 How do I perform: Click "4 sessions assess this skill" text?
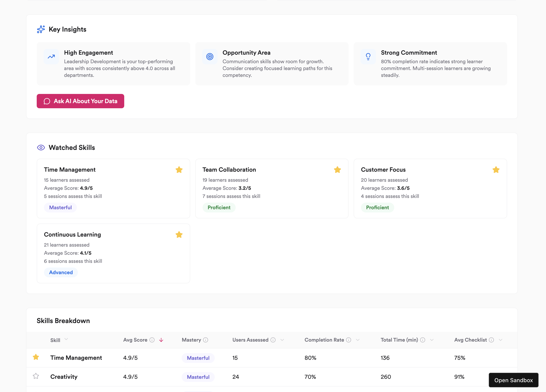coord(390,196)
